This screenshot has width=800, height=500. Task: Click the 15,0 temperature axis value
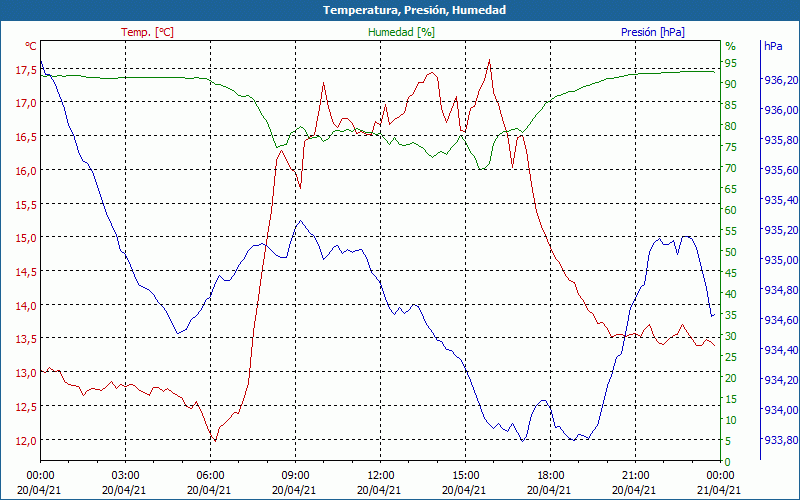(26, 239)
